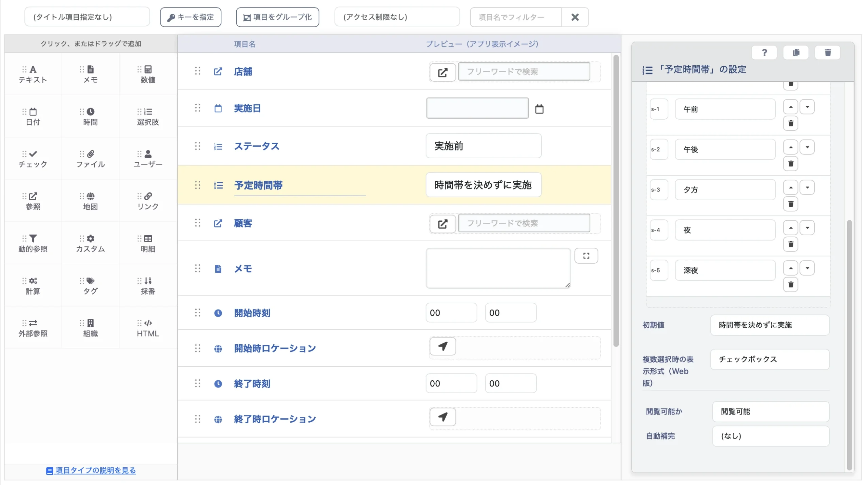Click the help question mark icon
Image resolution: width=868 pixels, height=485 pixels.
coord(764,53)
